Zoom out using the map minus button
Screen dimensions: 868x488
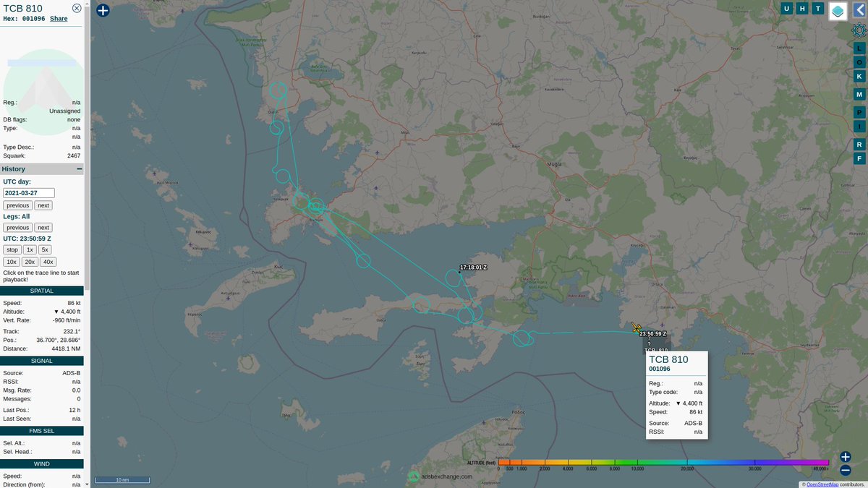(x=845, y=471)
